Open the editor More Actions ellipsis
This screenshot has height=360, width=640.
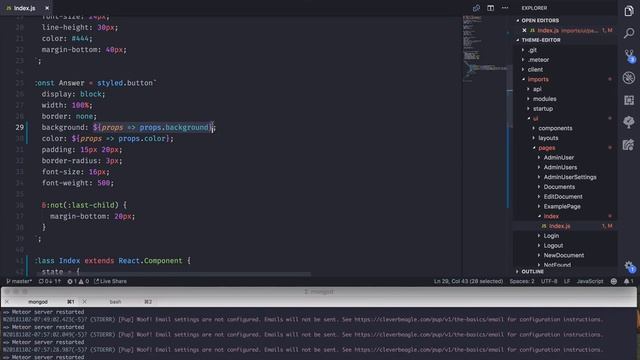click(x=505, y=8)
